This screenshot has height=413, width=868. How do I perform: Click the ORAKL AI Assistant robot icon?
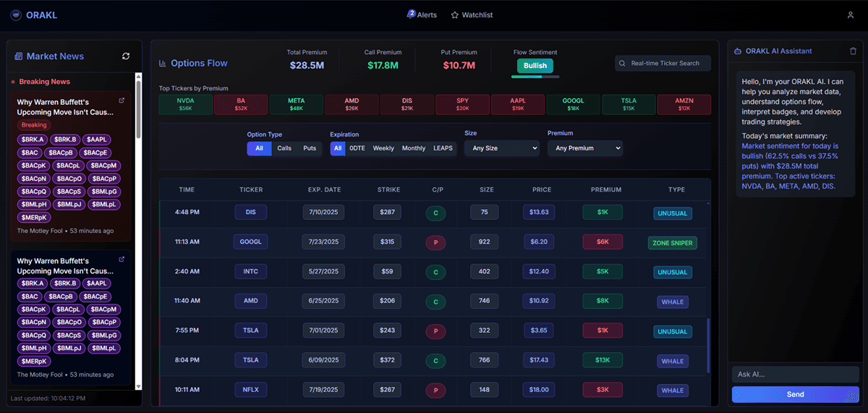click(738, 51)
